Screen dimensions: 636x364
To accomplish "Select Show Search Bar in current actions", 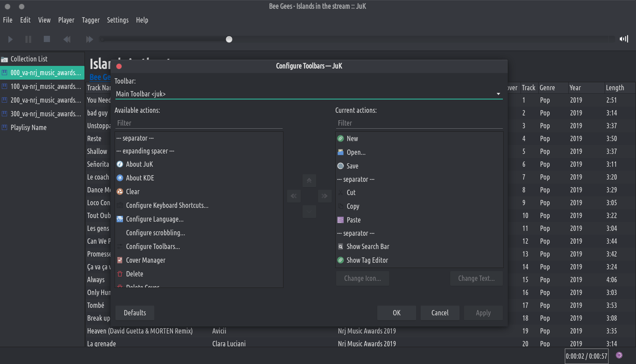I will [419, 246].
